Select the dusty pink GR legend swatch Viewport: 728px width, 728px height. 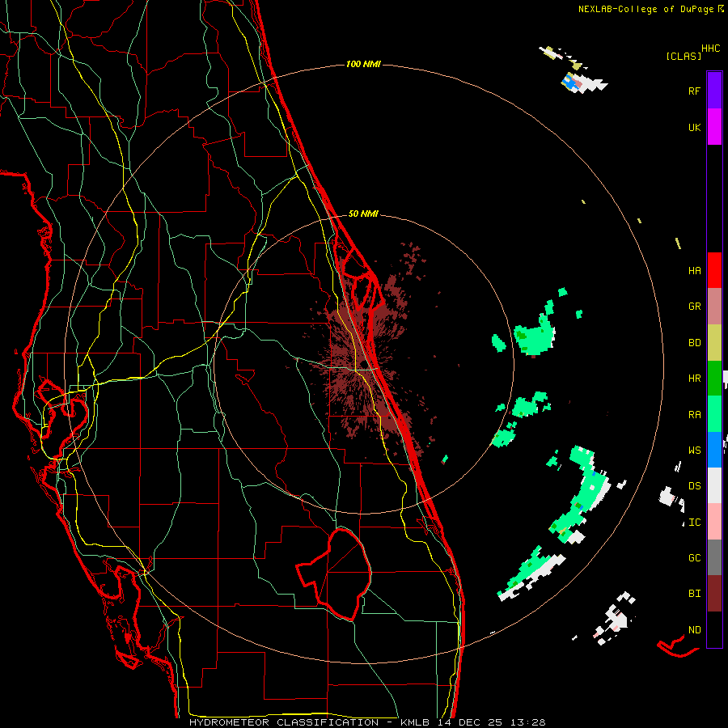tap(714, 307)
